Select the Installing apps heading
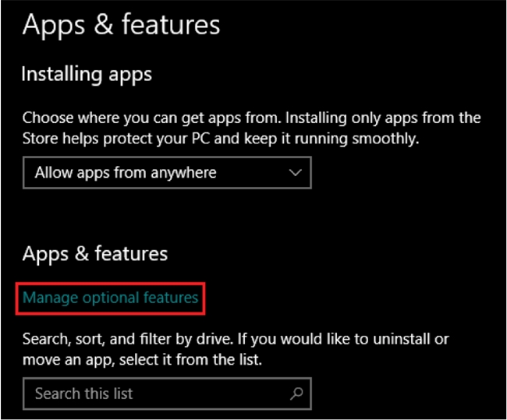This screenshot has height=420, width=507. [87, 74]
